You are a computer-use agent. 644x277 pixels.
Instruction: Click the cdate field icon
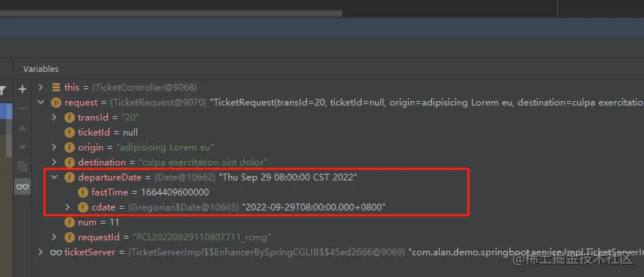(x=83, y=207)
